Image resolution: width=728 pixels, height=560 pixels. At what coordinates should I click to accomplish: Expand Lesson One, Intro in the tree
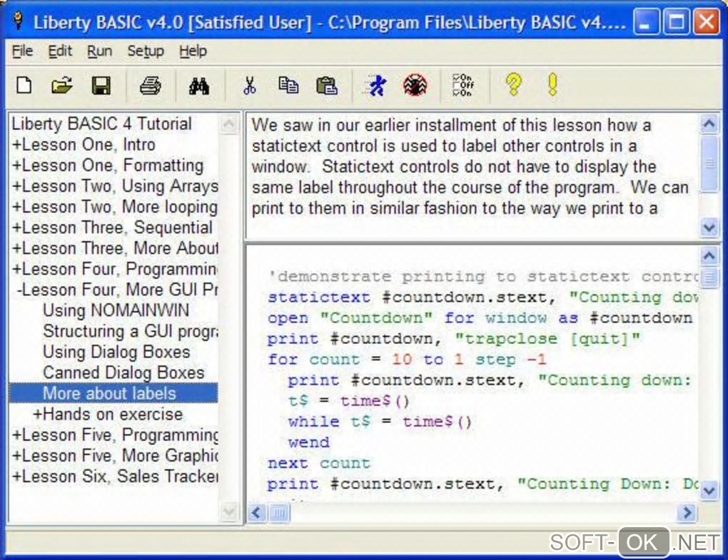pyautogui.click(x=16, y=145)
